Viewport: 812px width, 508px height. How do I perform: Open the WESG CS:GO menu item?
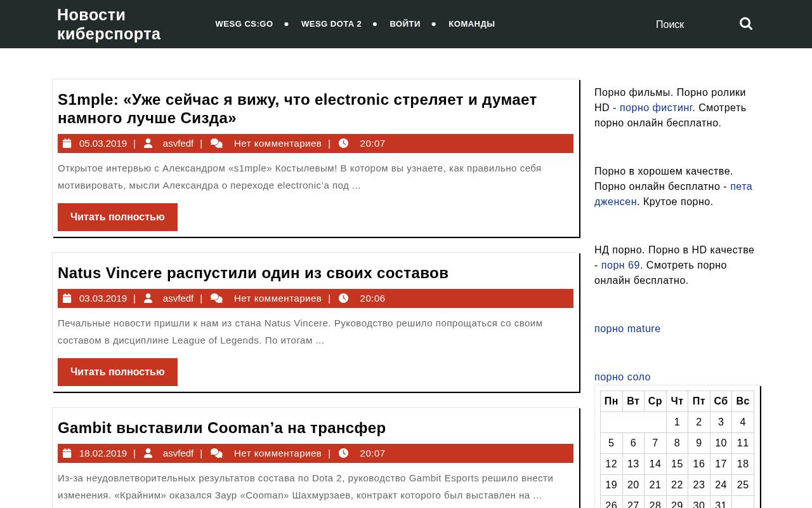(x=244, y=24)
